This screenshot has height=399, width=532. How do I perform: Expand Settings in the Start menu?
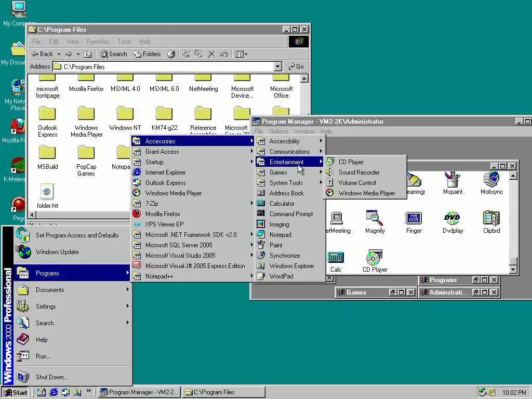(72, 307)
